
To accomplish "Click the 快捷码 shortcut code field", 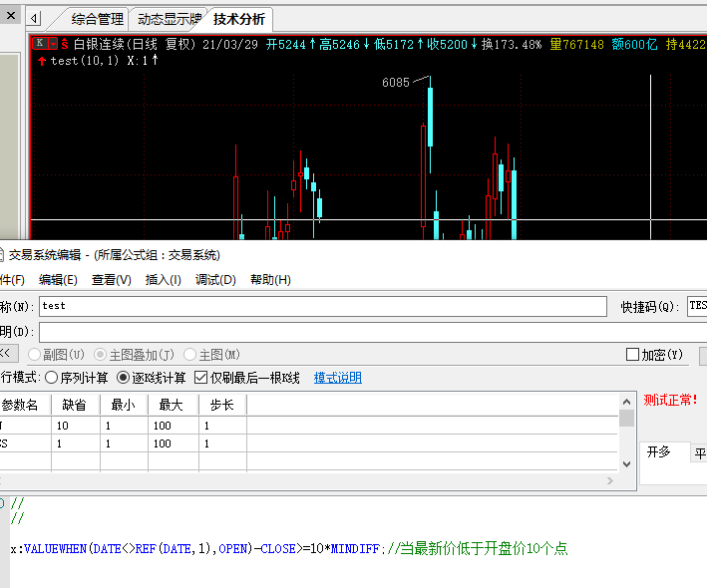I will tap(697, 306).
